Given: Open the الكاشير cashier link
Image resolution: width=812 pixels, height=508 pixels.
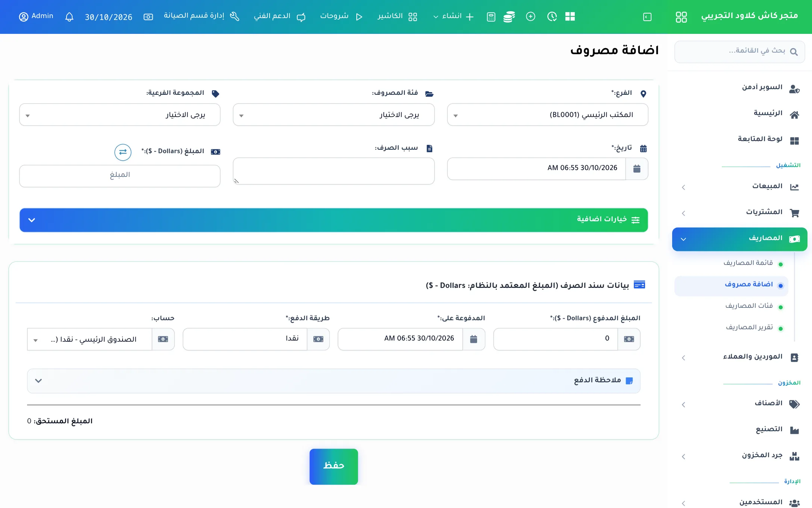Looking at the screenshot, I should [x=397, y=17].
